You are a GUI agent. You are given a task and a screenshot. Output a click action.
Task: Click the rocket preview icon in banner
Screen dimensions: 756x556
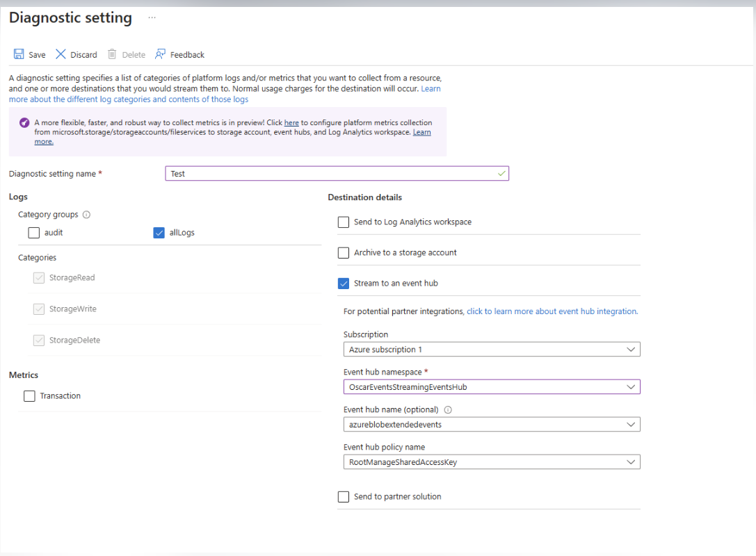(24, 122)
